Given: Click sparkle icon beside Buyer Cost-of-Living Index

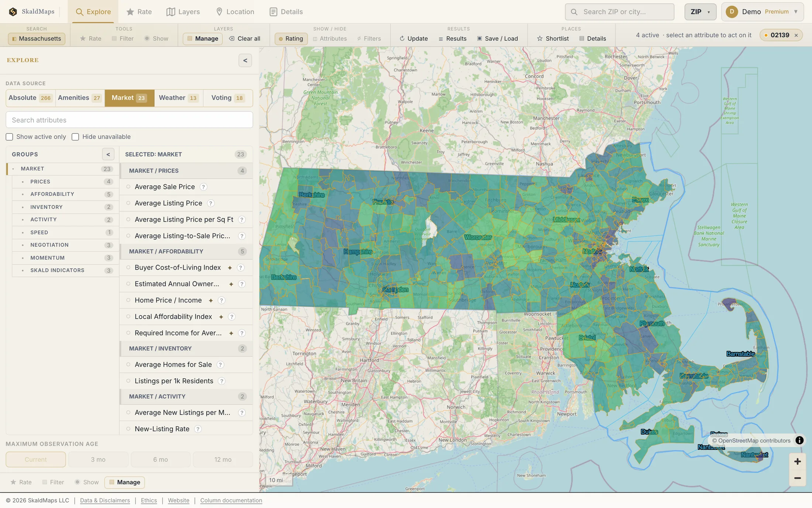Looking at the screenshot, I should [230, 268].
